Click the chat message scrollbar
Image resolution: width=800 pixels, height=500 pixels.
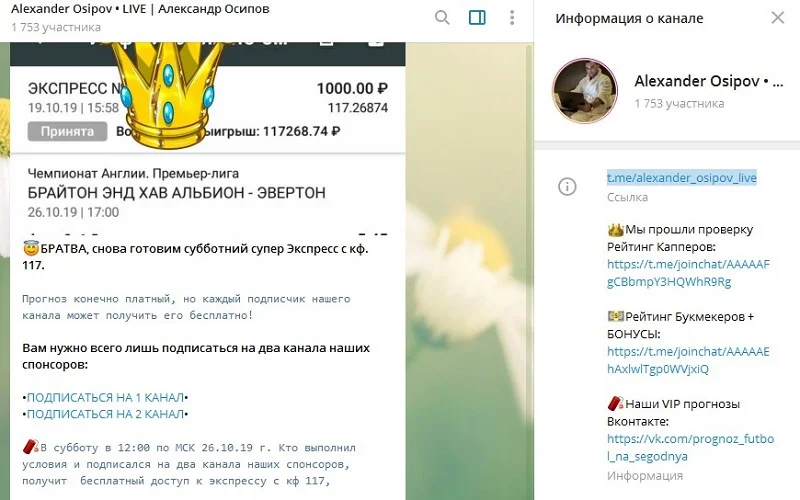pos(530,270)
